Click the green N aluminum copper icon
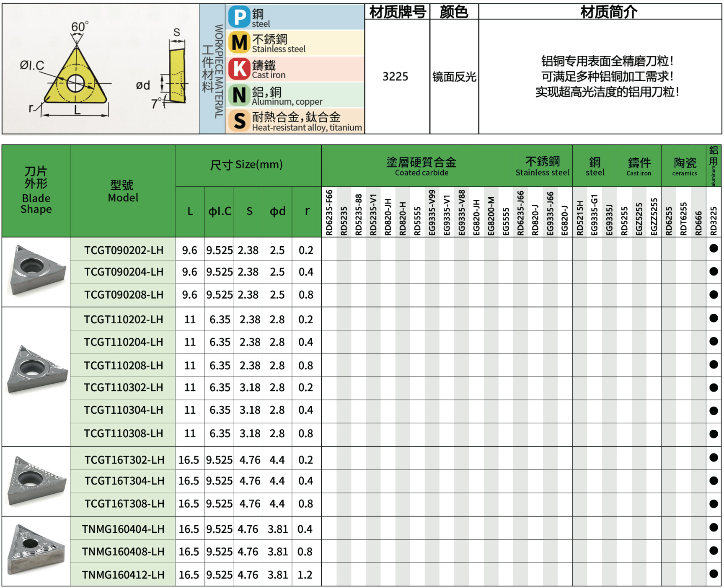The height and width of the screenshot is (588, 724). pos(239,95)
